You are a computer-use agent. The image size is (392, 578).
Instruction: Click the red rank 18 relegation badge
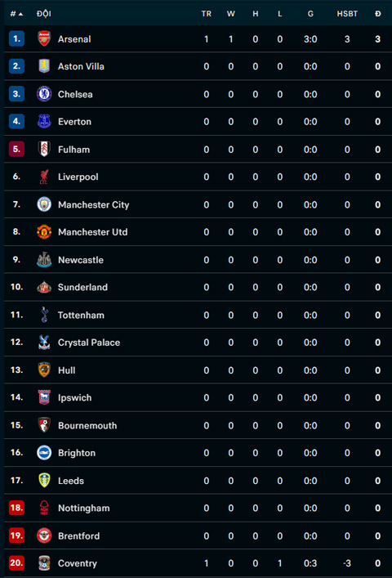[x=16, y=508]
